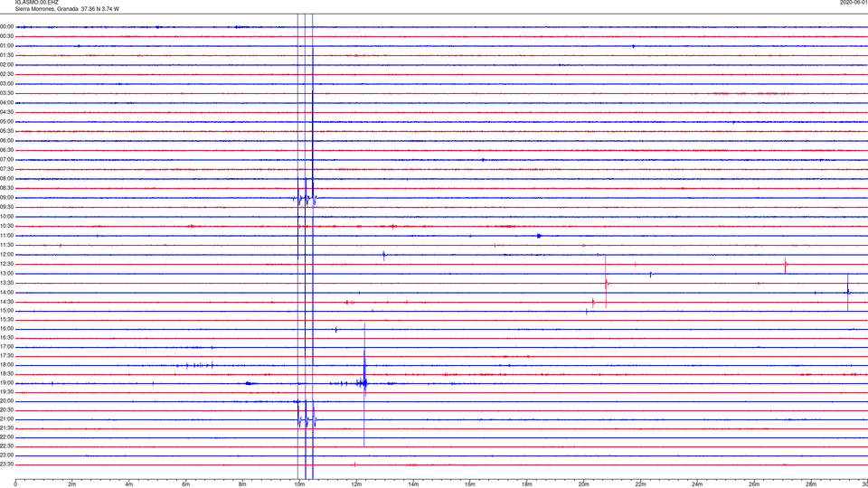Pick the 05:30 time label
The image size is (868, 488).
[x=6, y=131]
